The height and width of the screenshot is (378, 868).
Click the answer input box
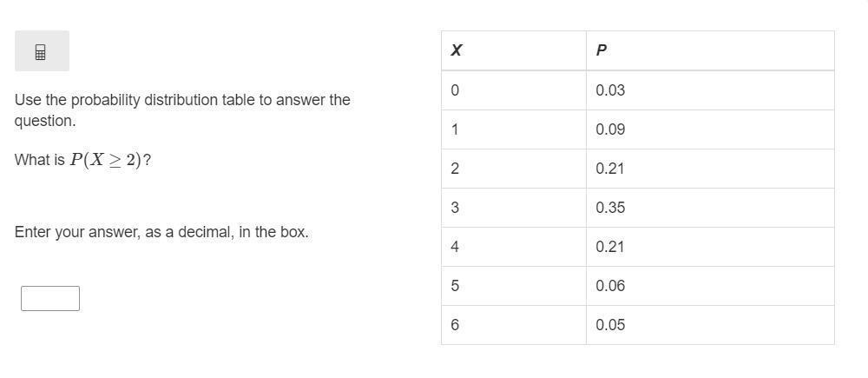point(50,298)
